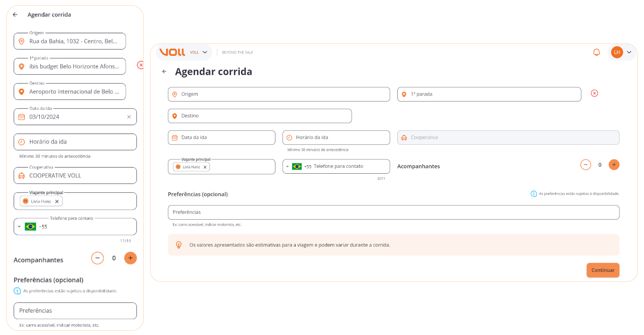
Task: Remove the ibis budget stop in mobile
Action: [x=141, y=65]
